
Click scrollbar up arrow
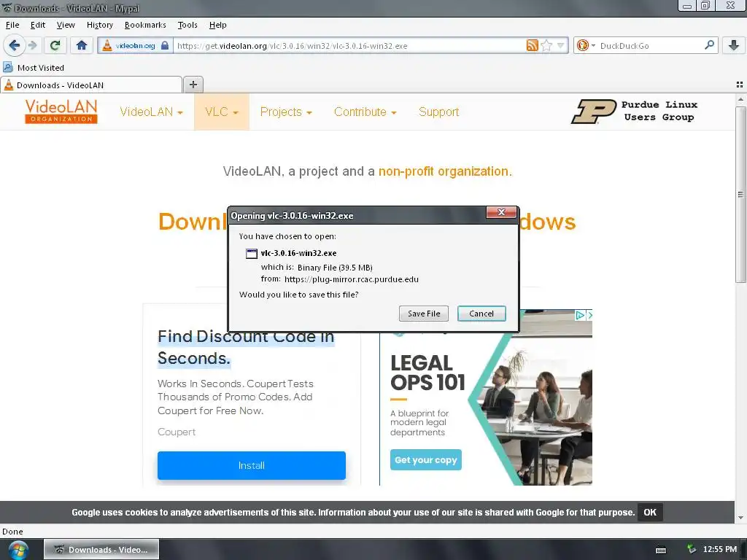pyautogui.click(x=740, y=99)
